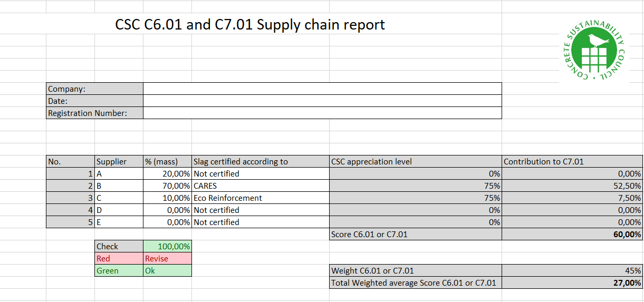Click supplier B's 70,00% mass cell
The height and width of the screenshot is (302, 644).
(x=167, y=186)
